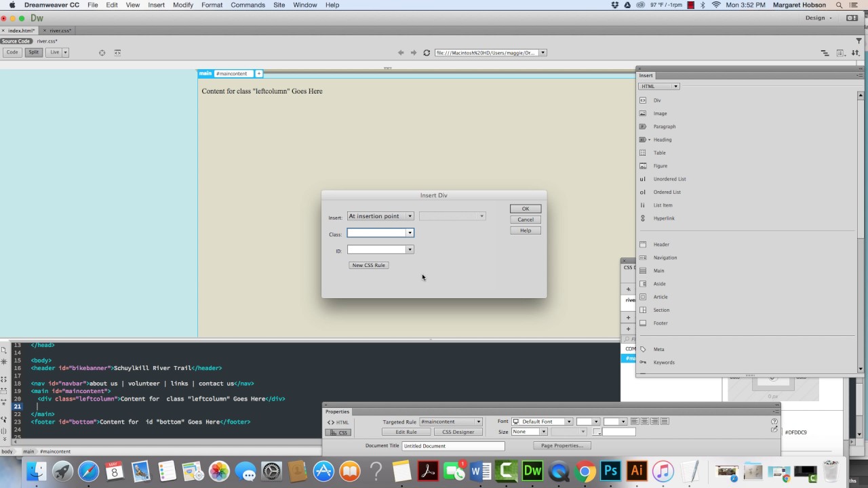The image size is (868, 488).
Task: Click the Page Properties button
Action: point(562,445)
